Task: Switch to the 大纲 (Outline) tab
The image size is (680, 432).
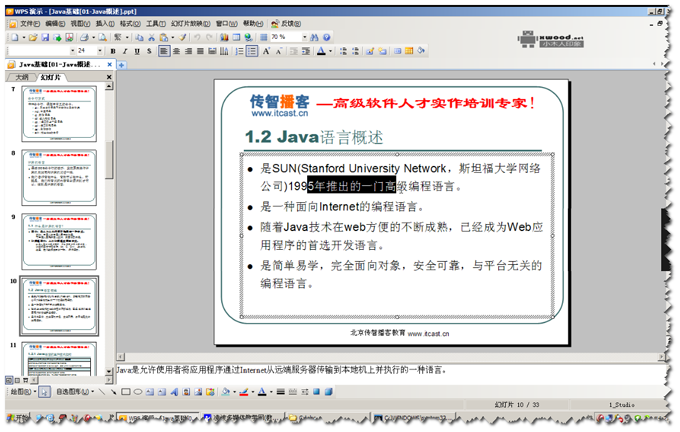Action: [x=21, y=77]
